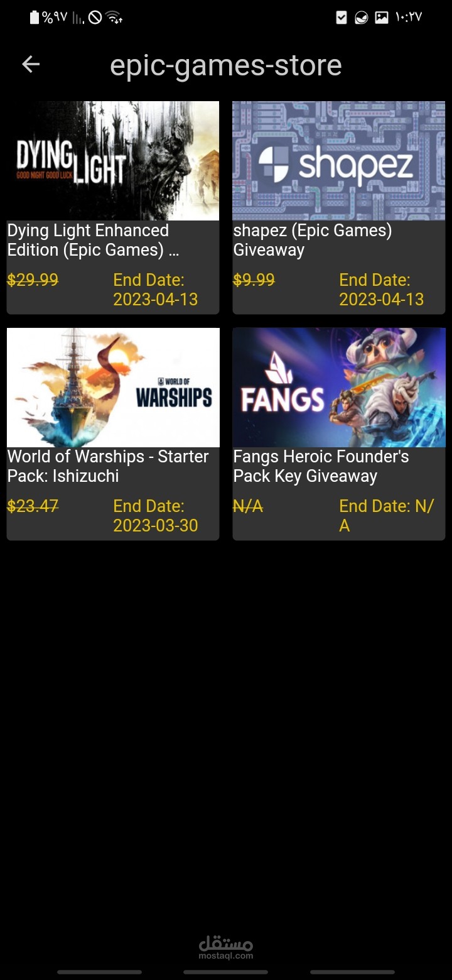The width and height of the screenshot is (452, 980).
Task: Tap the round globe notification icon
Action: click(362, 18)
